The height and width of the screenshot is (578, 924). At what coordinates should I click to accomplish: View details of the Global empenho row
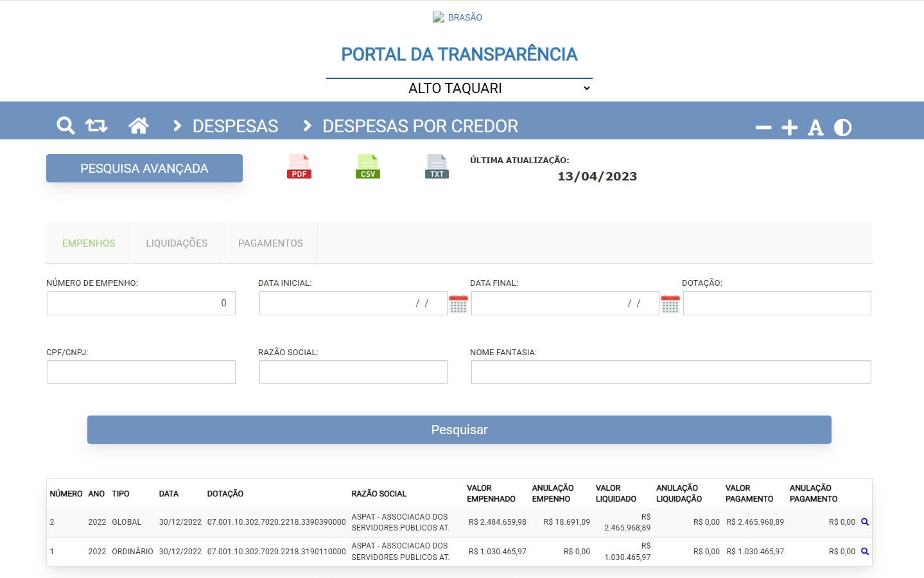point(865,522)
